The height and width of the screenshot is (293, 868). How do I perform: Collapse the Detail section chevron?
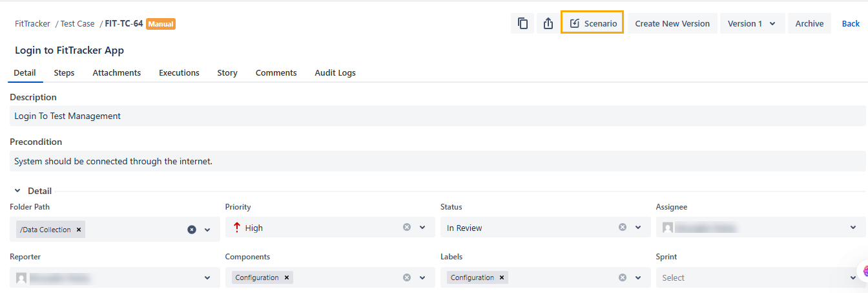coord(17,191)
